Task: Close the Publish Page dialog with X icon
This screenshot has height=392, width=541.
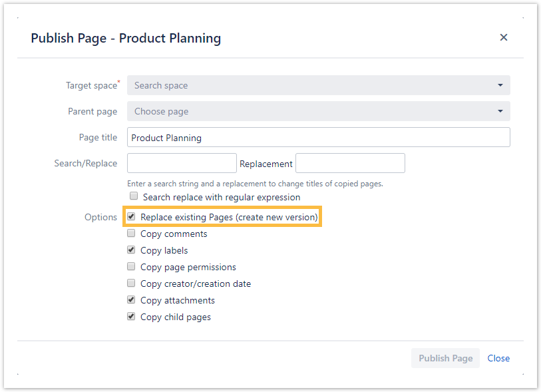Action: tap(504, 37)
